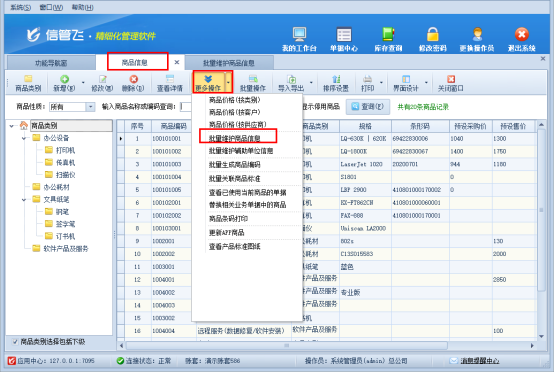Expand the 打印 dropdown arrow

(x=381, y=83)
